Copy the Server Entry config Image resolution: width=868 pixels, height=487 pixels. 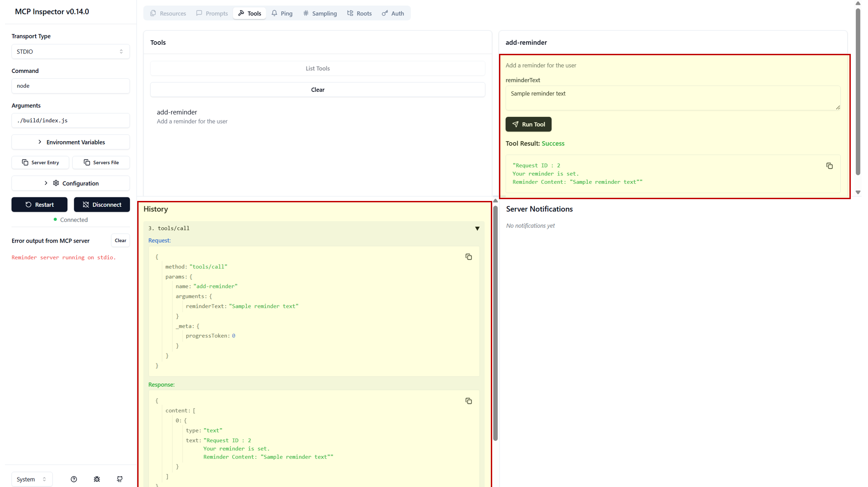point(40,162)
